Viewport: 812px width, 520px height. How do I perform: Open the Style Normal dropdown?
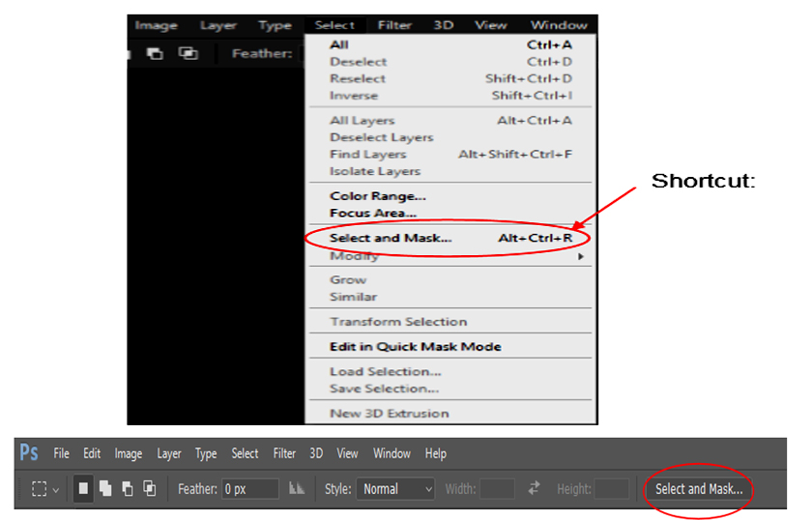(x=395, y=489)
